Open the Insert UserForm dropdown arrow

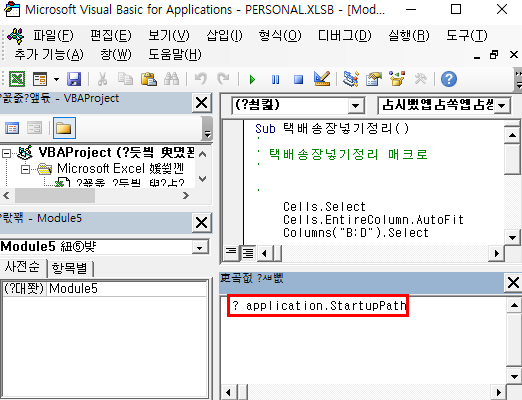56,79
